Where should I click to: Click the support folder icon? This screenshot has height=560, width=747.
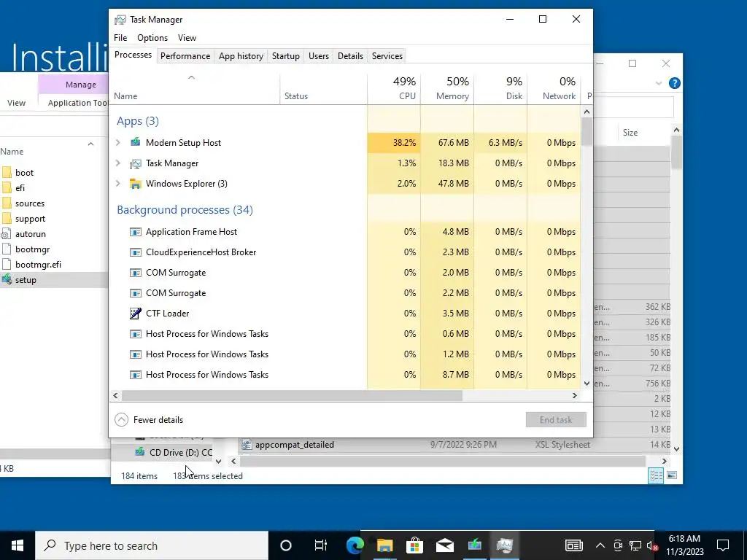click(x=7, y=219)
